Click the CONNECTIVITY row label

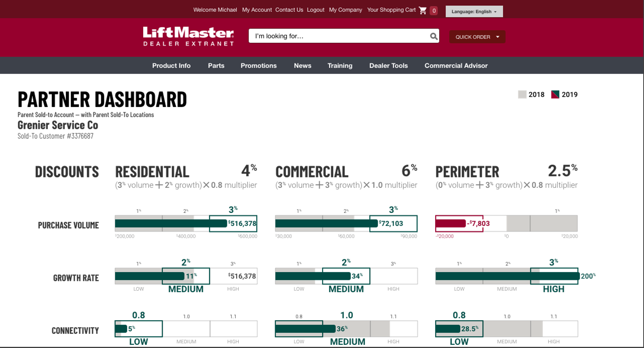(75, 331)
